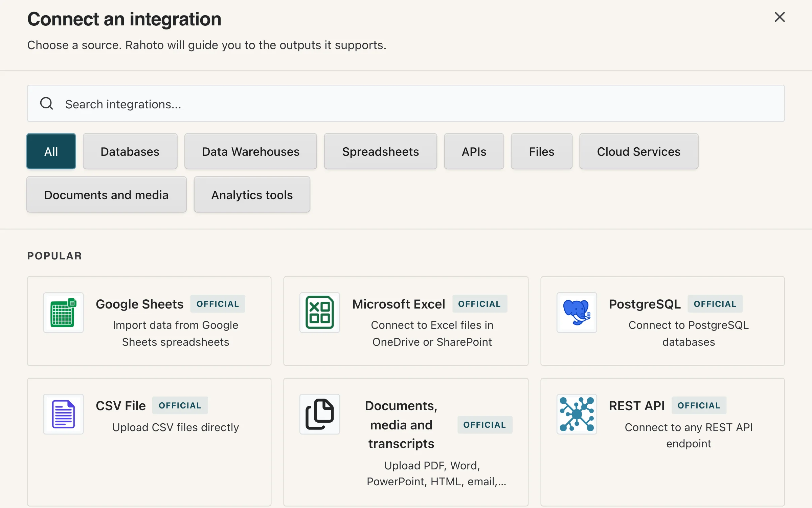The width and height of the screenshot is (812, 508).
Task: Select the REST API title
Action: pyautogui.click(x=637, y=406)
